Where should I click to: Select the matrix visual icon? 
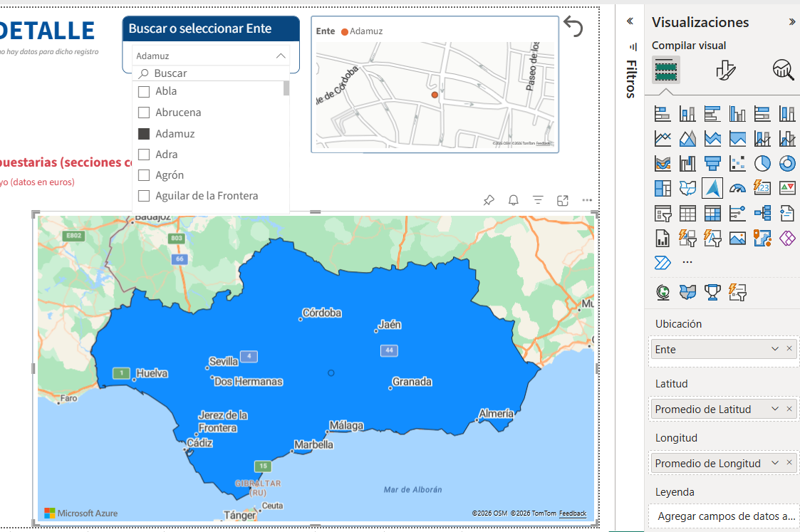pyautogui.click(x=712, y=213)
